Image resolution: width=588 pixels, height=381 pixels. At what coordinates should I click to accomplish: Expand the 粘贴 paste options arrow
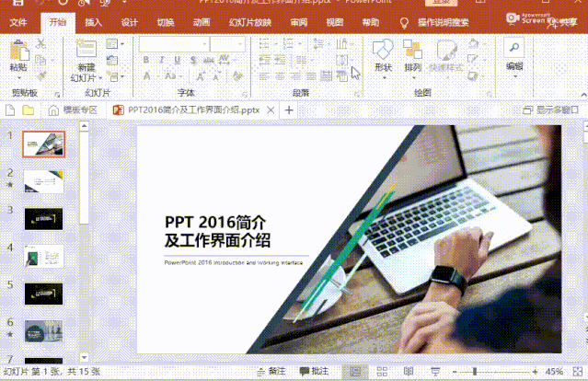pyautogui.click(x=18, y=77)
